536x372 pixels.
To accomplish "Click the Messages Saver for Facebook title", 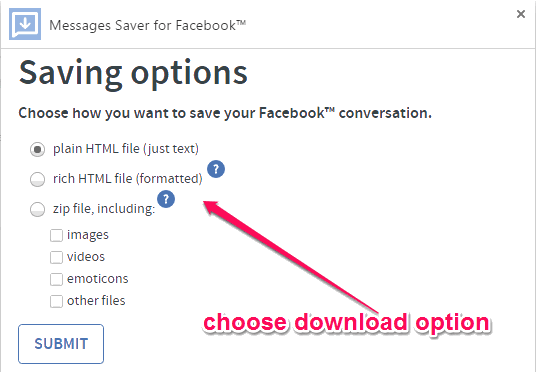I will [148, 26].
